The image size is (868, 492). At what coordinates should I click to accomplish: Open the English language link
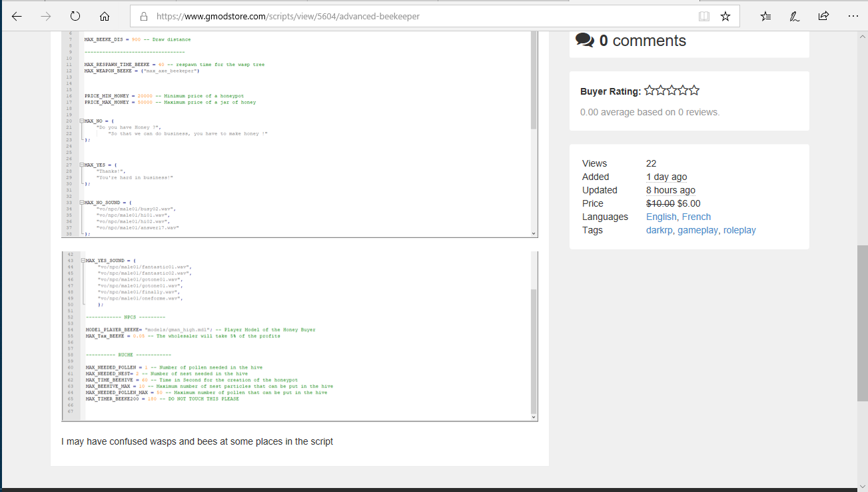coord(661,217)
